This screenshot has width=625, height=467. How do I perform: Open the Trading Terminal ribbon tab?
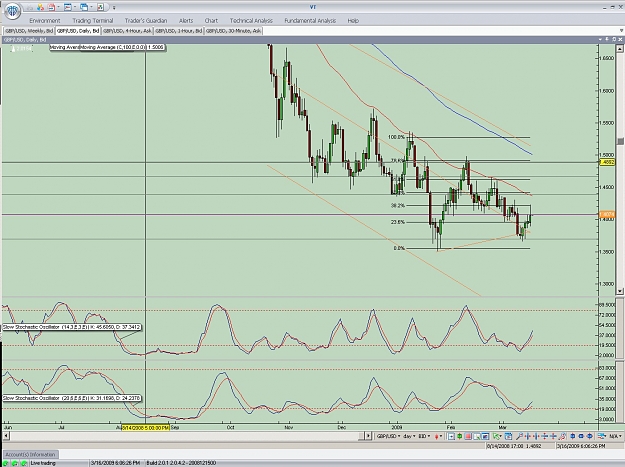pyautogui.click(x=93, y=20)
